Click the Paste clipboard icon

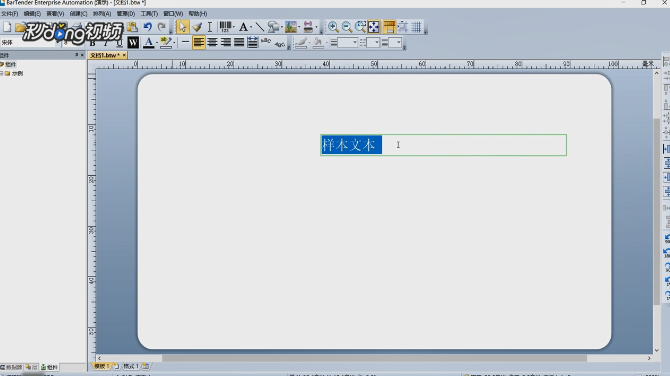click(x=132, y=27)
